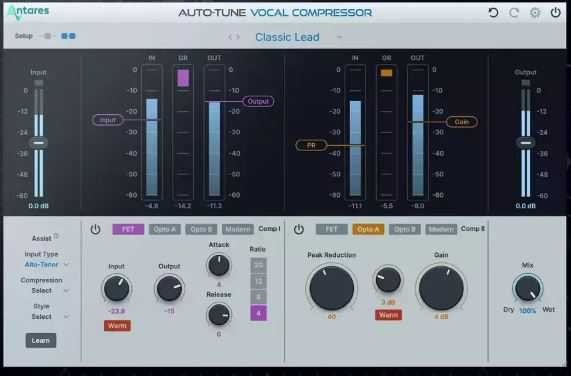Image resolution: width=571 pixels, height=376 pixels.
Task: Select Opto A type in Comp II
Action: click(368, 229)
